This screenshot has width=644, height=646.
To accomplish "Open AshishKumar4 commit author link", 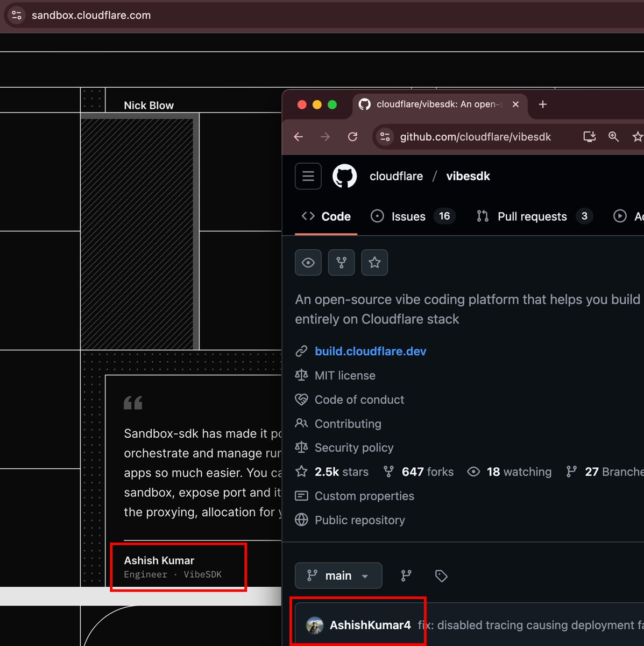I will click(370, 625).
